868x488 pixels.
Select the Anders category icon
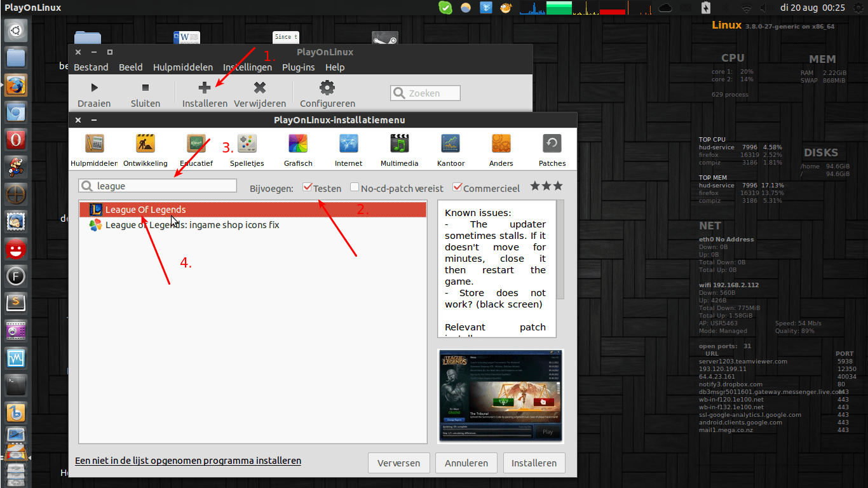(x=501, y=144)
